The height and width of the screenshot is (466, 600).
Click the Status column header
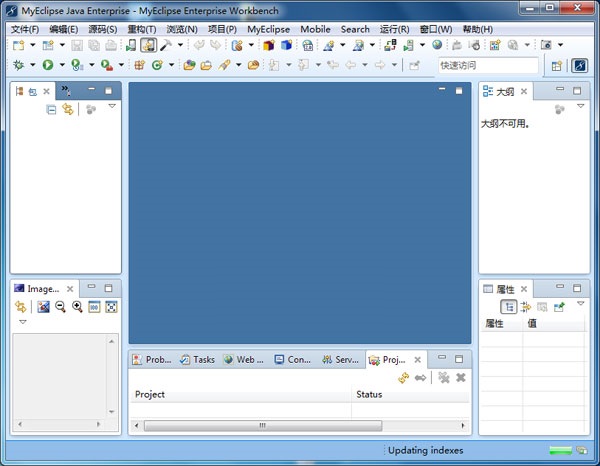tap(369, 394)
